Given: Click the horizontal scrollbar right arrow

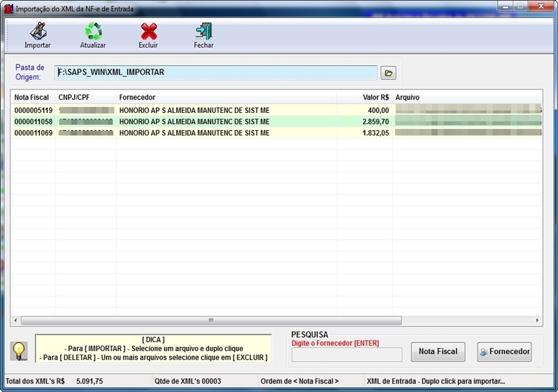Looking at the screenshot, I should (x=537, y=321).
